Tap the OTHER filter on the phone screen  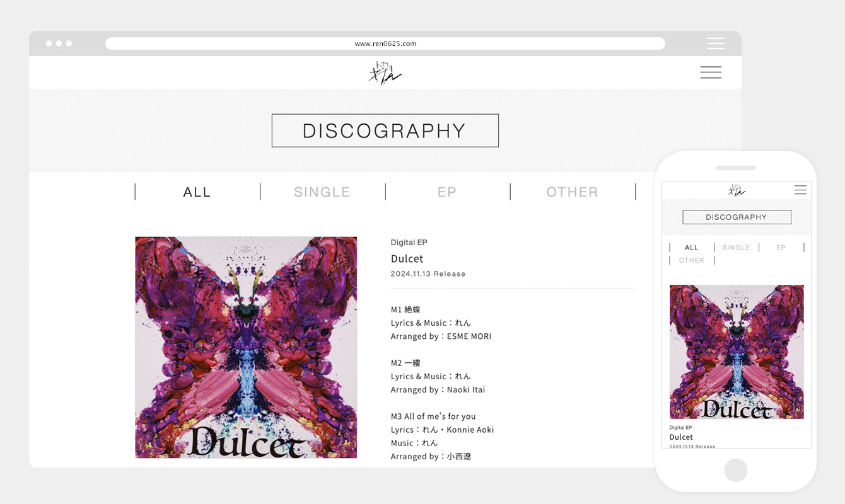692,260
